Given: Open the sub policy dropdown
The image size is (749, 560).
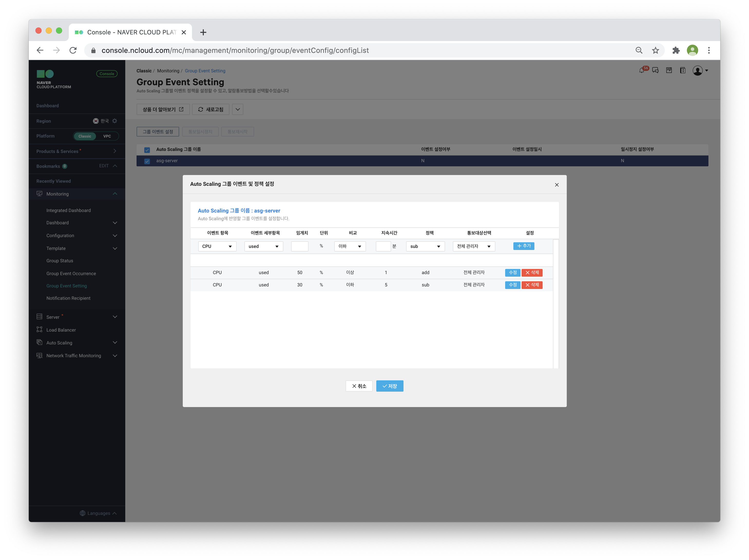Looking at the screenshot, I should pyautogui.click(x=425, y=246).
